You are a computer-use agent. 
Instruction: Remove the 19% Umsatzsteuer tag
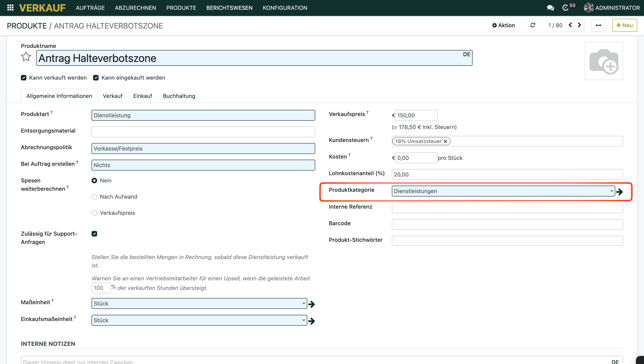pyautogui.click(x=446, y=141)
